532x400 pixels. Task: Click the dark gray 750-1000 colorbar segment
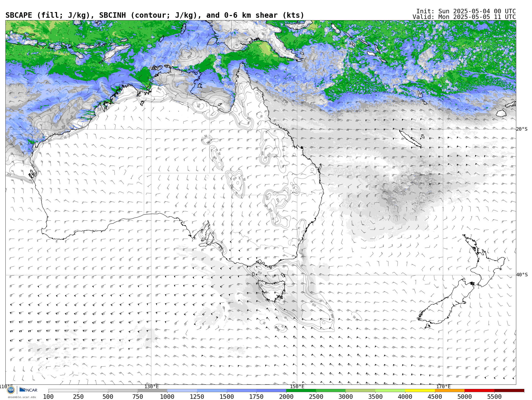[x=152, y=391]
